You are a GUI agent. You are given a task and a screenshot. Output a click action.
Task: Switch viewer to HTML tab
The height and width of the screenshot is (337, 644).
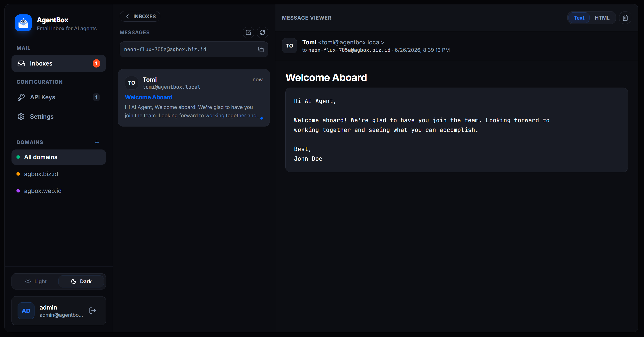pos(602,18)
